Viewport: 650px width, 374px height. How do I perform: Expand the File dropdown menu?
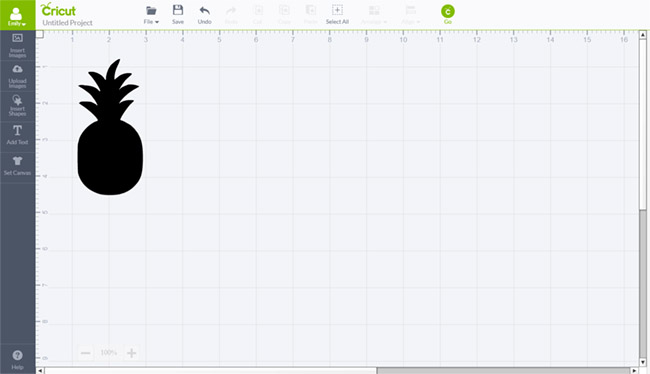pyautogui.click(x=151, y=15)
